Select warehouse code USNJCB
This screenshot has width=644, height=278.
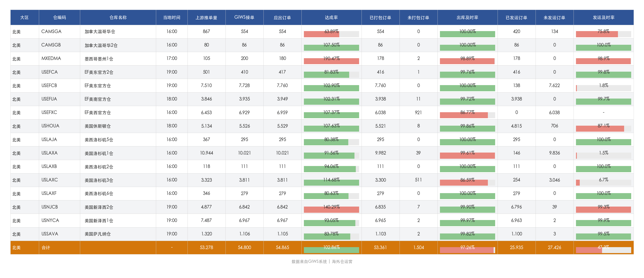tap(49, 207)
